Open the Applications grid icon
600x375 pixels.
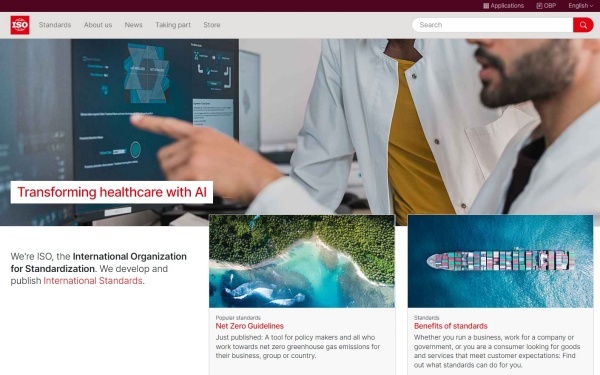point(486,6)
